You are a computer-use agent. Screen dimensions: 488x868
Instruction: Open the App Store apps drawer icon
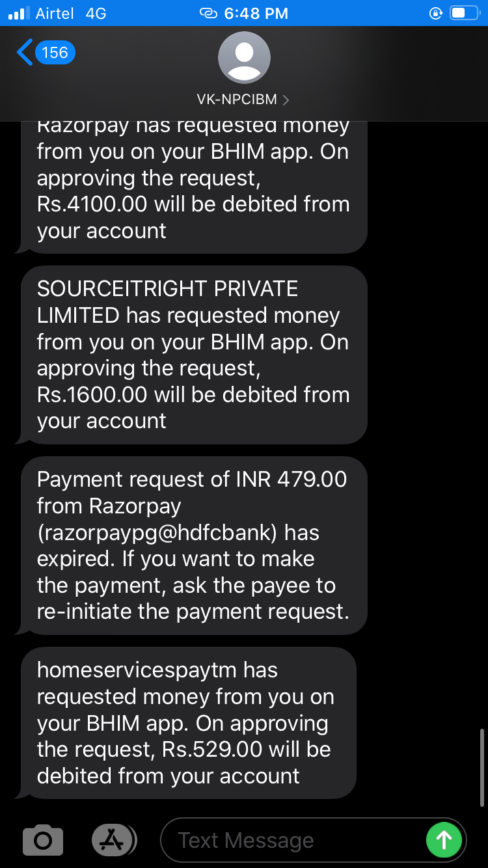coord(114,840)
